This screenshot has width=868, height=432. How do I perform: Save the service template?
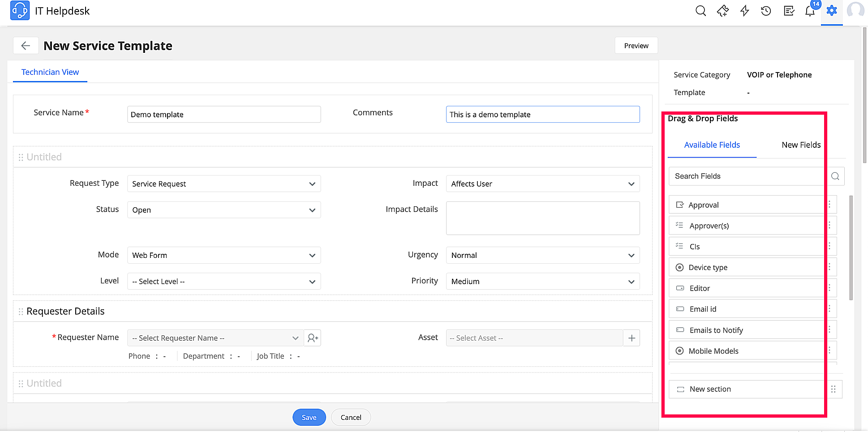[x=309, y=417]
